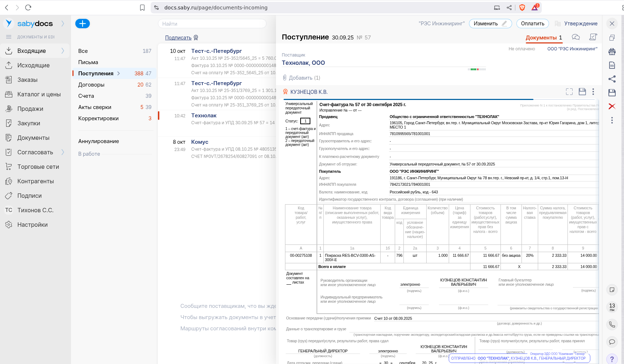The image size is (624, 364).
Task: Expand the document preview to fullscreen
Action: coord(569,92)
